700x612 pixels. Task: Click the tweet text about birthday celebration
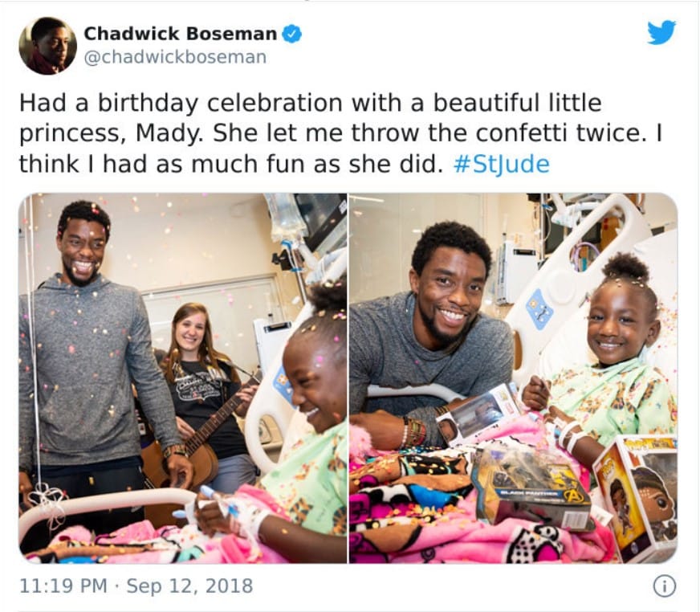click(341, 133)
